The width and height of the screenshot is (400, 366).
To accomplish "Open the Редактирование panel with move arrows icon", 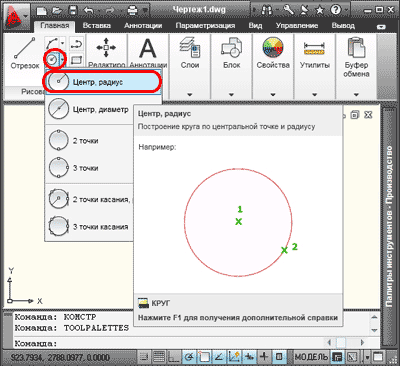I will click(106, 52).
